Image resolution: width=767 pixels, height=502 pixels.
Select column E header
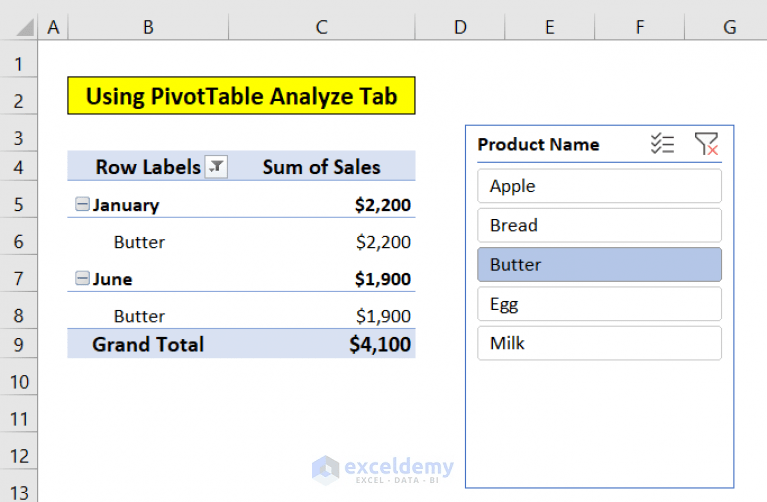[x=550, y=27]
